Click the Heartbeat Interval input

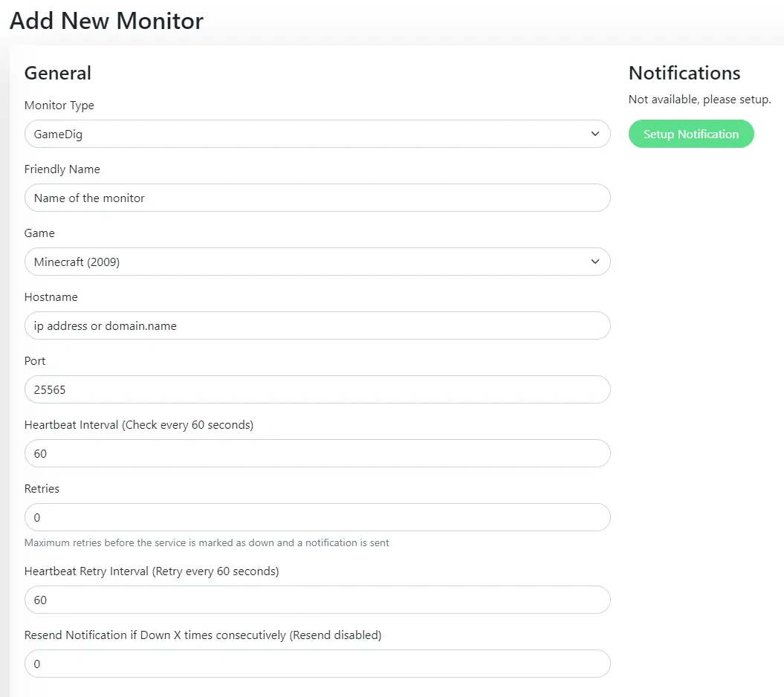317,453
